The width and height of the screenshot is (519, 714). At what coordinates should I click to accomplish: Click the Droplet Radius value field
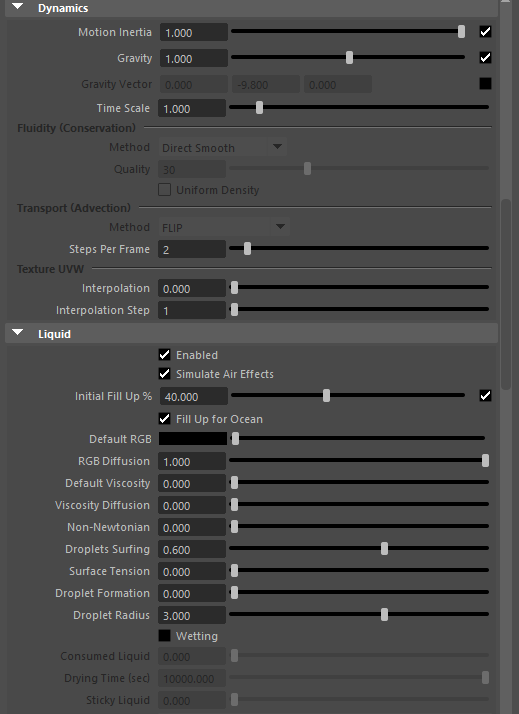point(192,616)
